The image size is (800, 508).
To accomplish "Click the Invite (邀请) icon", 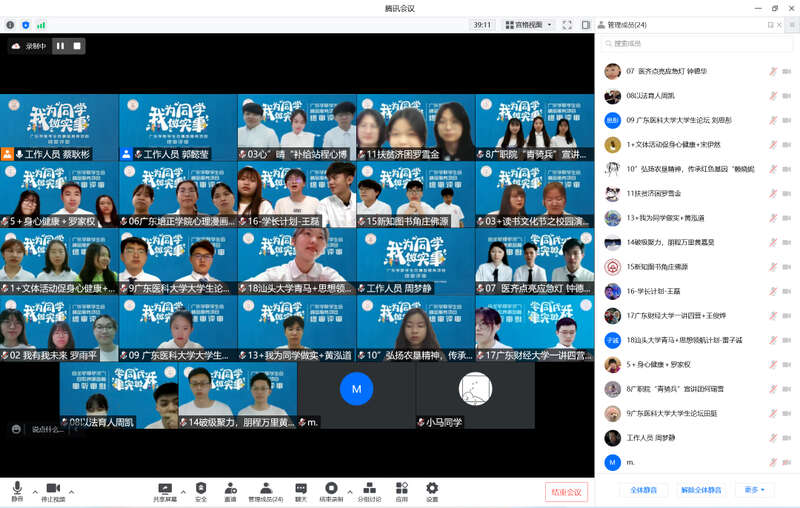I will pyautogui.click(x=230, y=488).
